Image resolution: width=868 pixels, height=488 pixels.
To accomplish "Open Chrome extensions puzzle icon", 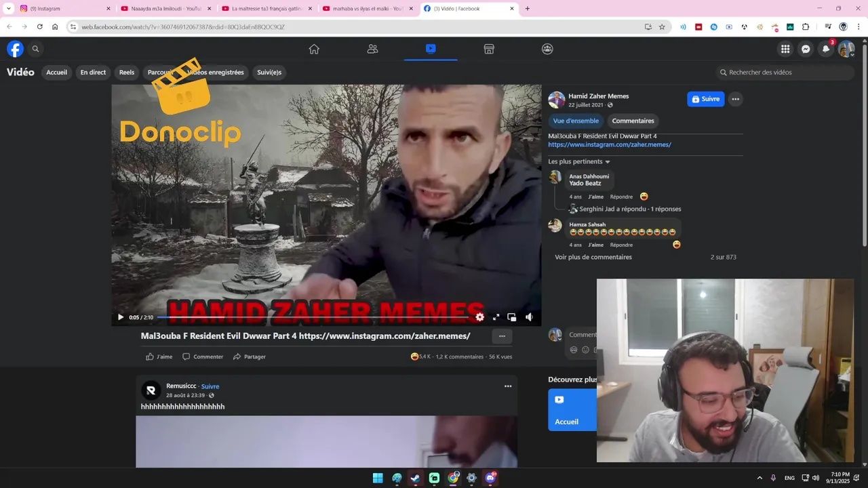I will tap(806, 26).
